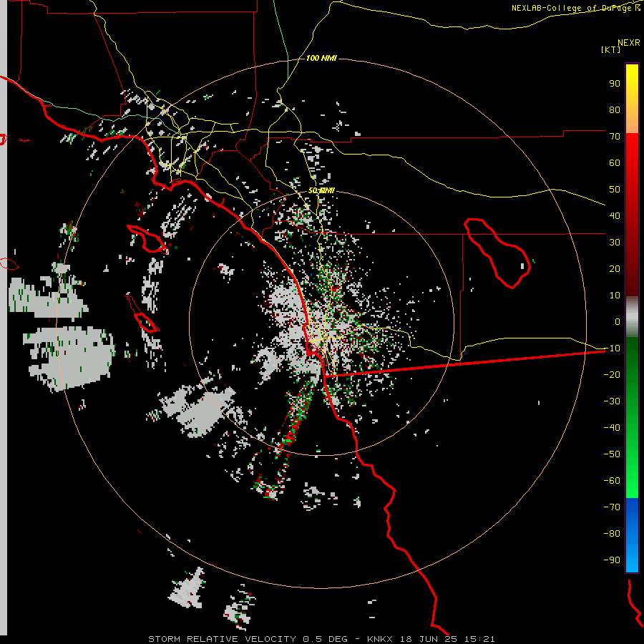
Task: Click the 15:21 timestamp in the caption
Action: pyautogui.click(x=479, y=639)
